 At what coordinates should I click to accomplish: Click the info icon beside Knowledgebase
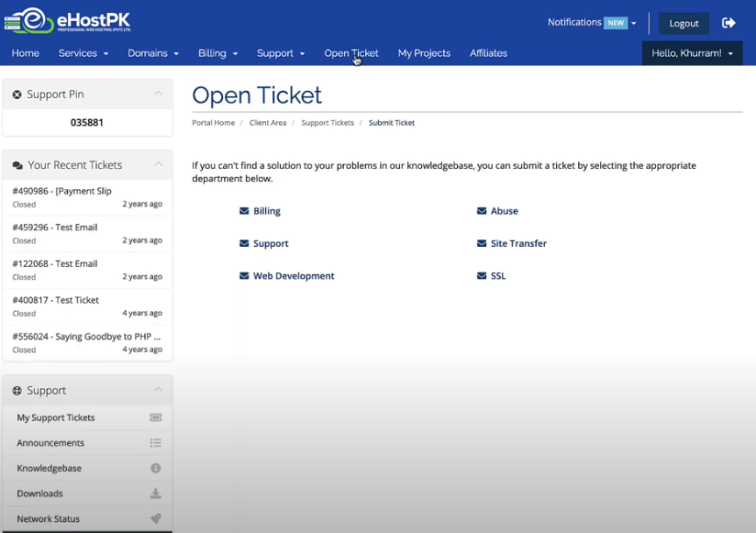coord(155,468)
